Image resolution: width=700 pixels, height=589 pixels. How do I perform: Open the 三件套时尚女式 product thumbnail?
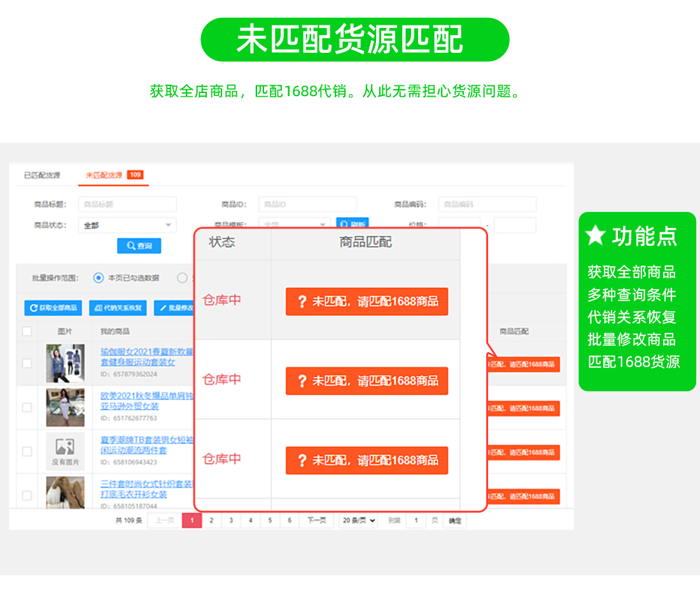click(65, 492)
